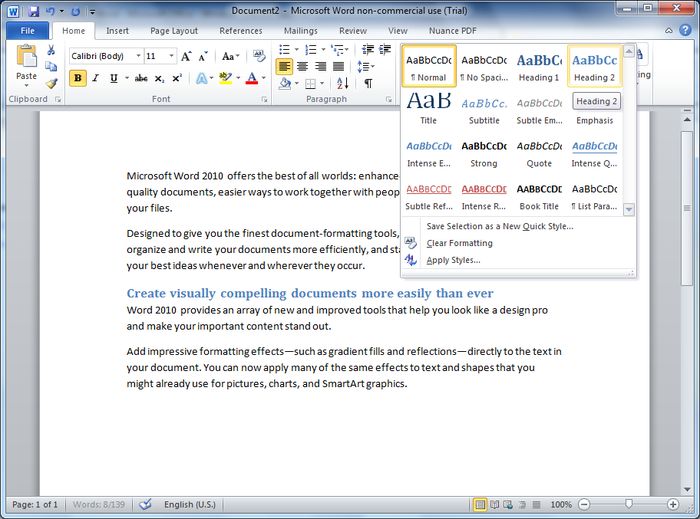
Task: Click the Cut scissors icon
Action: (x=51, y=50)
